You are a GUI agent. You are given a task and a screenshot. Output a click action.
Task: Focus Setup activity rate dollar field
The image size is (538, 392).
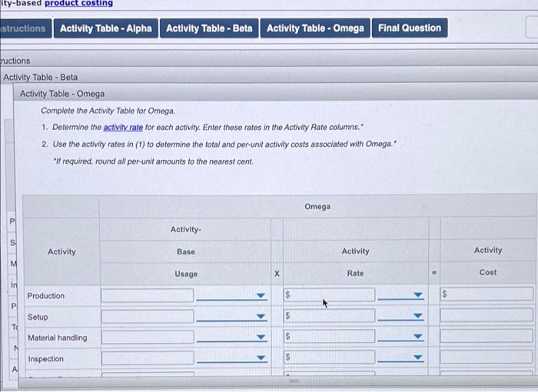(330, 315)
